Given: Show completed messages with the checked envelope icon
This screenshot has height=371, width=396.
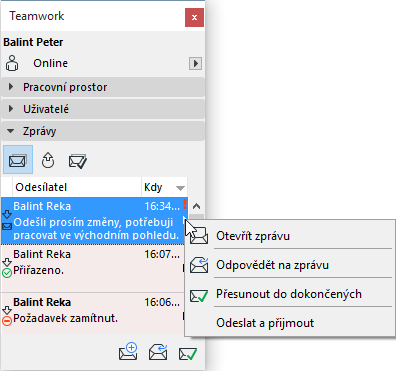Looking at the screenshot, I should tap(78, 161).
